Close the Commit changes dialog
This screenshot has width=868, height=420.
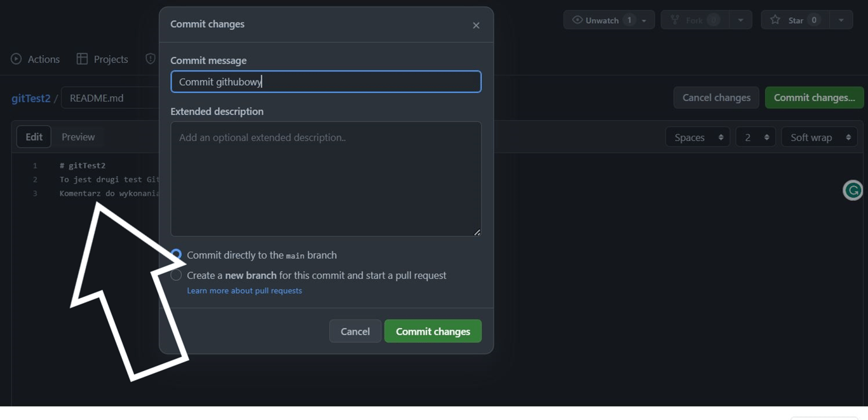click(x=476, y=25)
